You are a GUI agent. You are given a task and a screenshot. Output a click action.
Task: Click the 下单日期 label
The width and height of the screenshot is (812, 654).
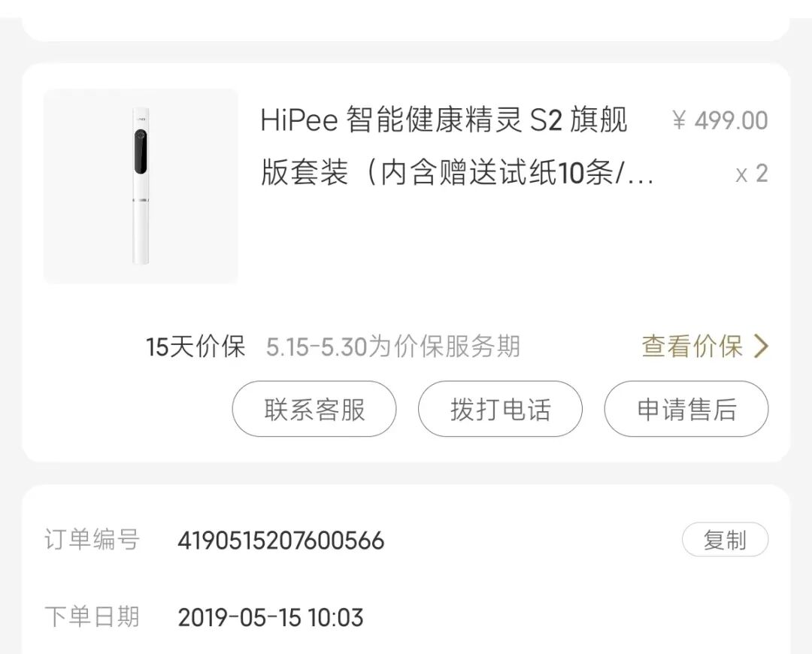tap(92, 617)
